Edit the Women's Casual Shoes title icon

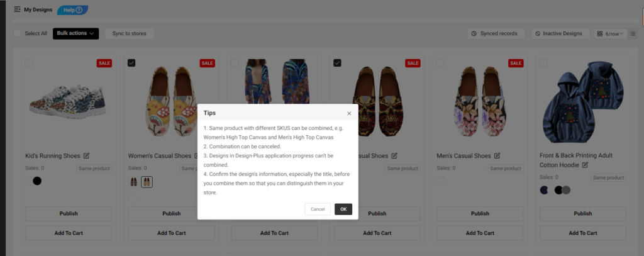197,156
